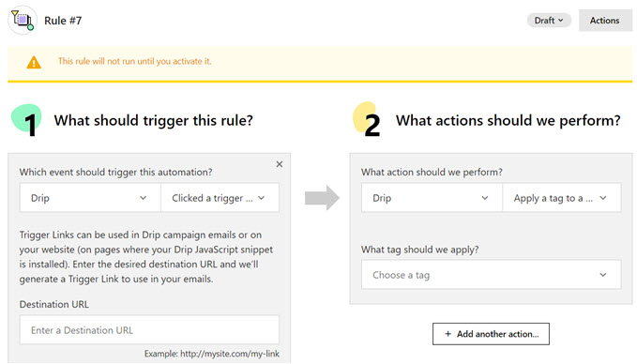This screenshot has width=637, height=364.
Task: Open the Draft status dropdown
Action: pyautogui.click(x=549, y=21)
